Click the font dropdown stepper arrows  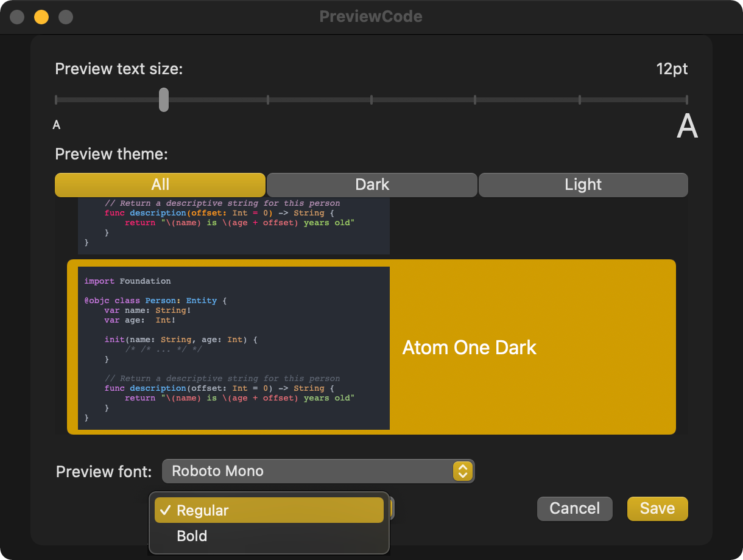(462, 471)
